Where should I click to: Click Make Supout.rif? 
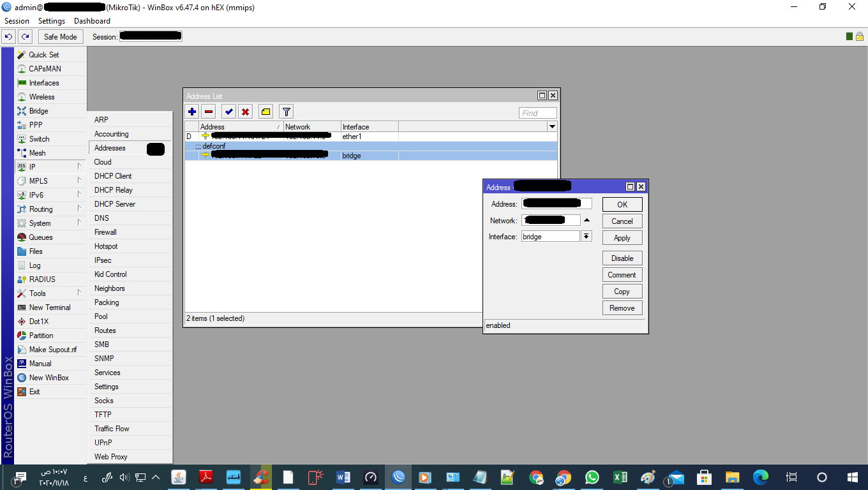pyautogui.click(x=50, y=350)
